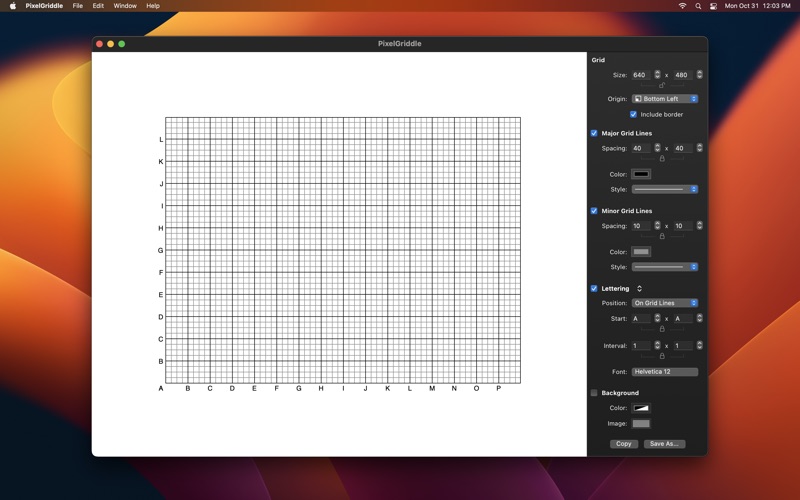
Task: Open the Minor Grid Lines color swatch
Action: coord(641,252)
